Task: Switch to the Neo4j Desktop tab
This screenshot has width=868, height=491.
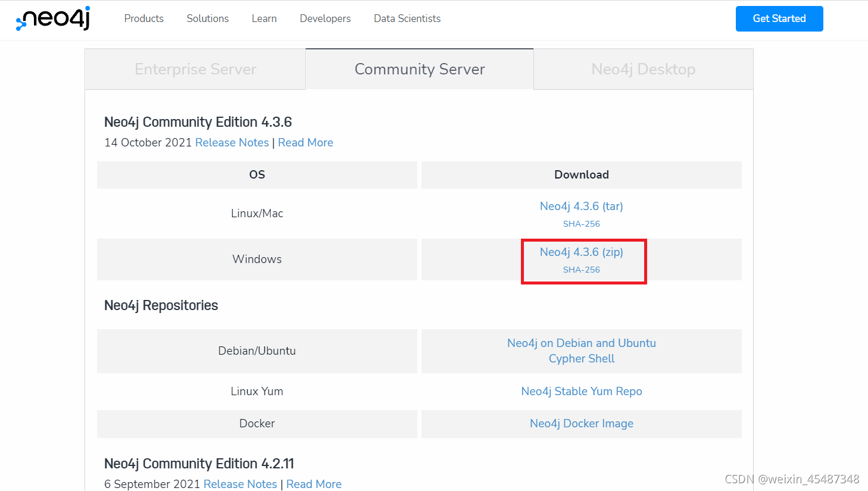Action: point(644,69)
